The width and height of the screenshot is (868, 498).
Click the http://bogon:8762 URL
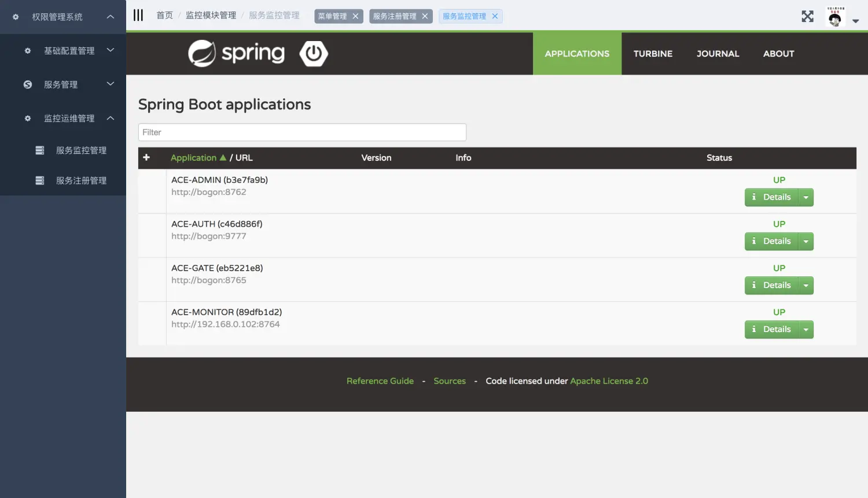click(x=208, y=192)
